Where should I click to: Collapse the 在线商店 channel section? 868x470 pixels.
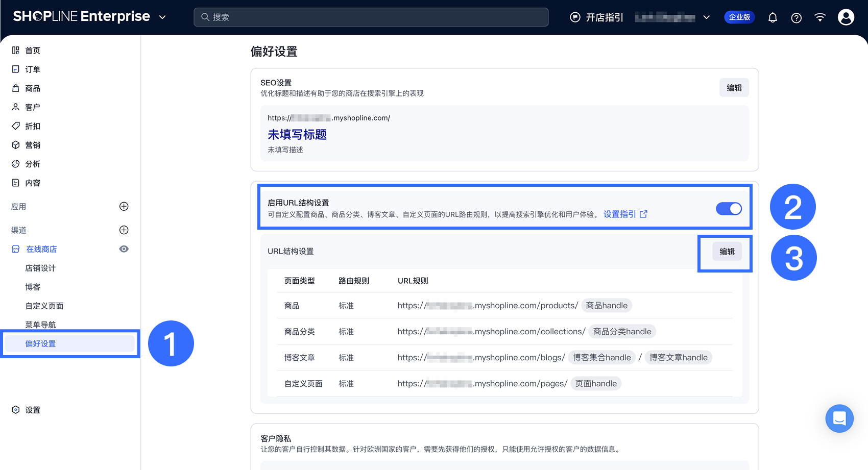41,249
